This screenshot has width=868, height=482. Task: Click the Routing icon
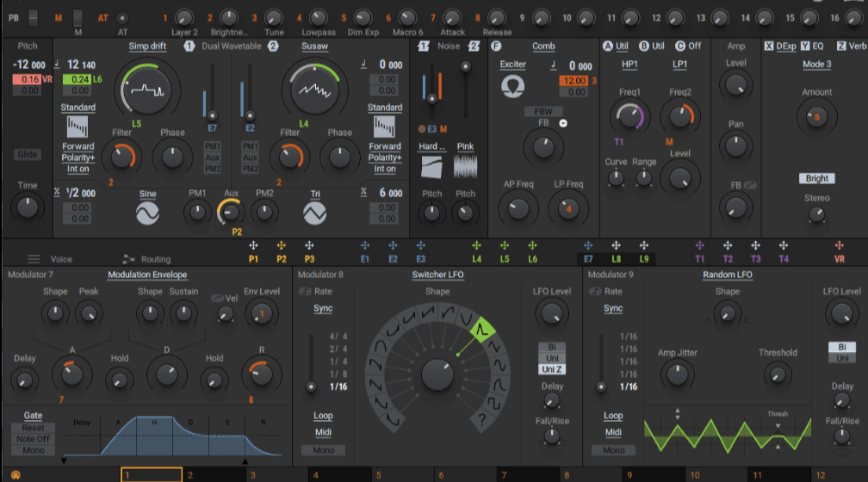click(128, 259)
